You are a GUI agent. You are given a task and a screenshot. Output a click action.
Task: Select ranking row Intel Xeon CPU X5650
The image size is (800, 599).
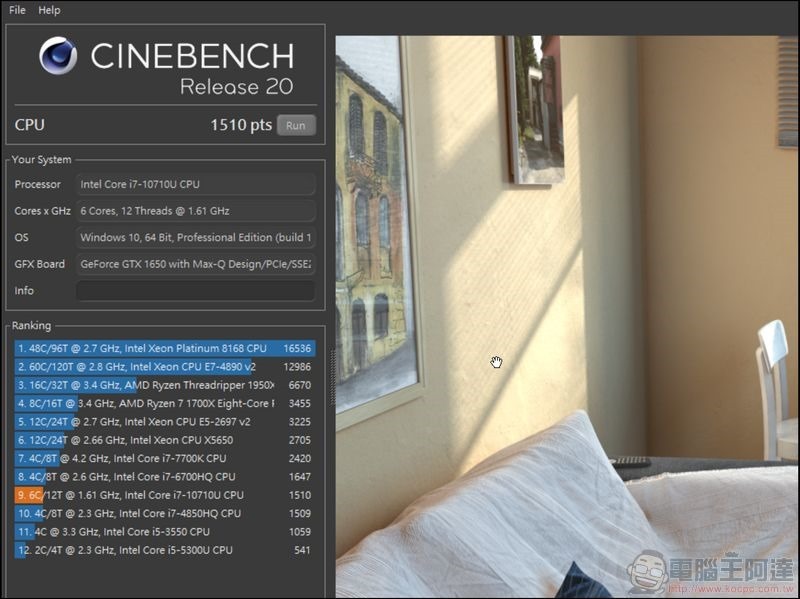[165, 440]
